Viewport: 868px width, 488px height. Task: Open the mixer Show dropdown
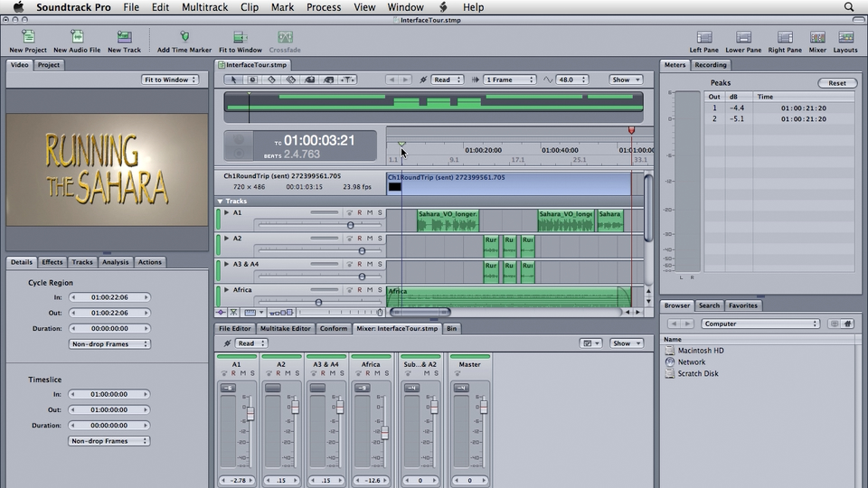(x=627, y=343)
